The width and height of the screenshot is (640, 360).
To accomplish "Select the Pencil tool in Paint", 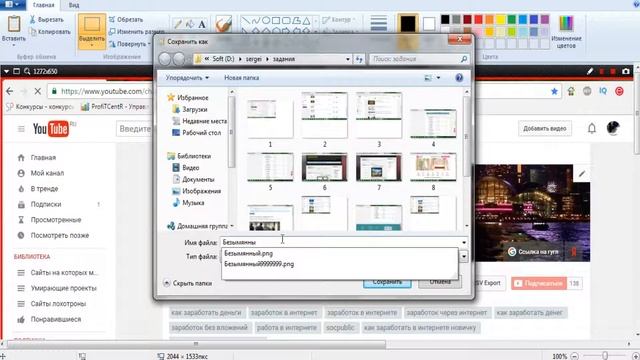I will pos(178,24).
